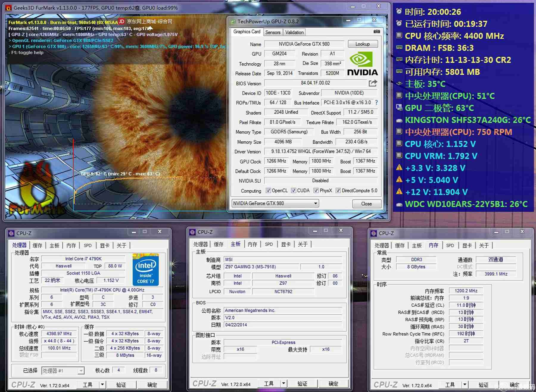Click the GPU-Z screenshot camera icon
The width and height of the screenshot is (536, 392).
point(377,32)
